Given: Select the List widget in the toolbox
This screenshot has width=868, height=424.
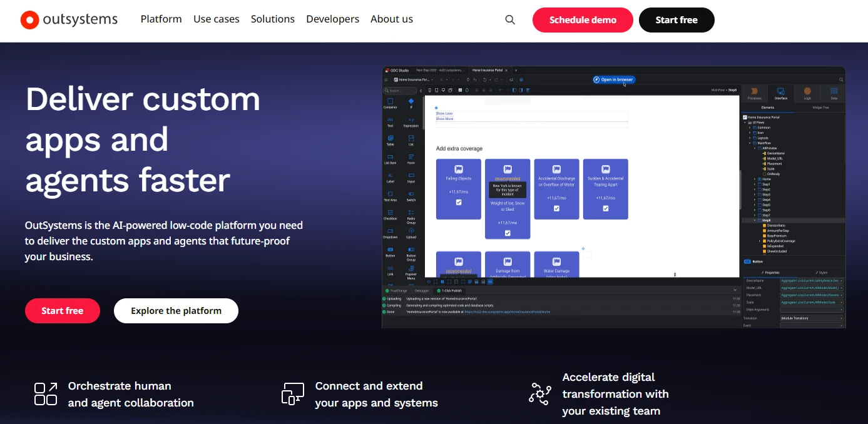Looking at the screenshot, I should click(411, 140).
